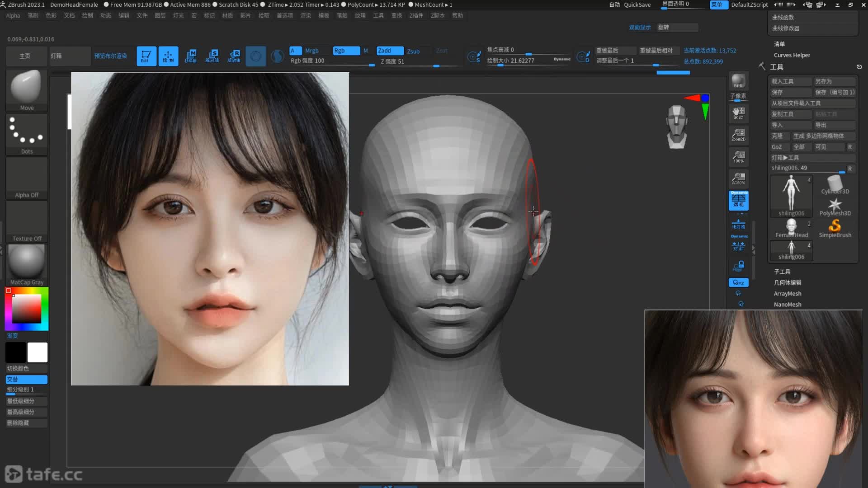Click the 100% actual size icon

click(x=738, y=157)
